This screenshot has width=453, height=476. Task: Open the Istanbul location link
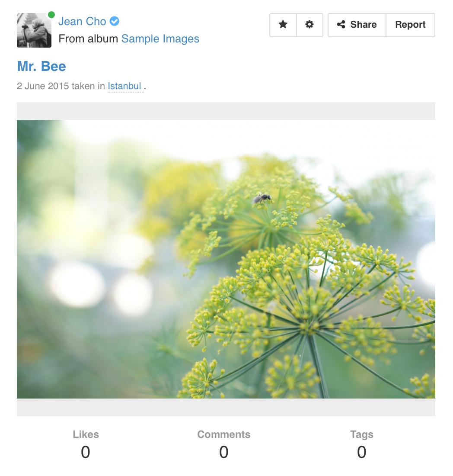point(124,86)
